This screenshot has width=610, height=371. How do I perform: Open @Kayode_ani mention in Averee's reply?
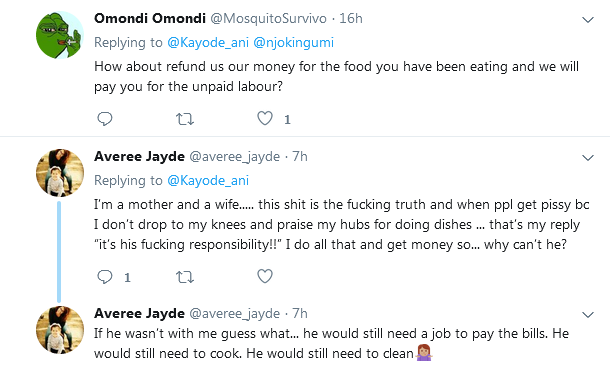pos(208,180)
